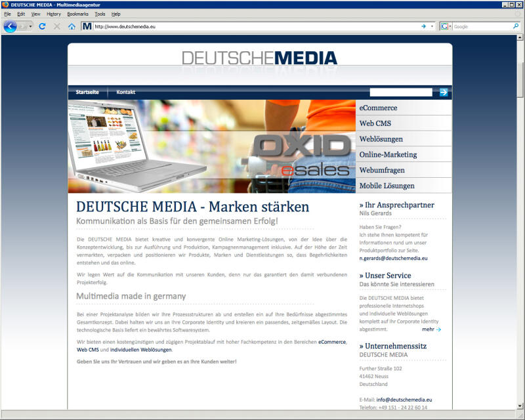Open the eCommerce sidebar link
The width and height of the screenshot is (525, 420).
379,108
